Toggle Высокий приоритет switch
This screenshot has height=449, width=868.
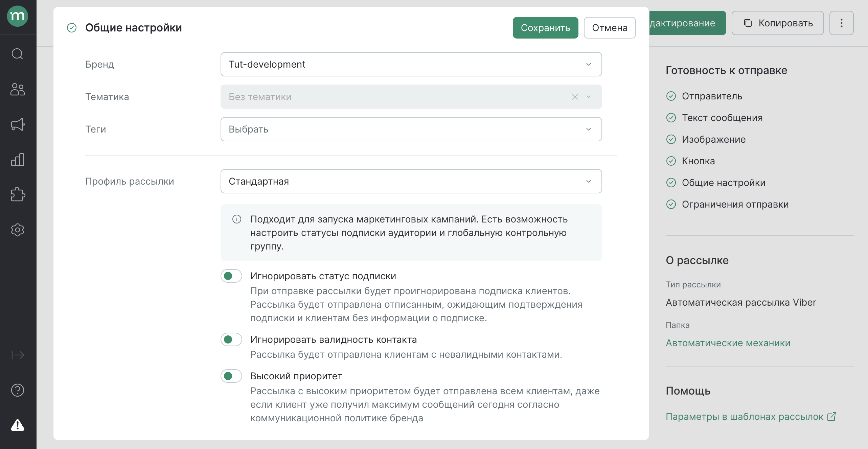(231, 376)
